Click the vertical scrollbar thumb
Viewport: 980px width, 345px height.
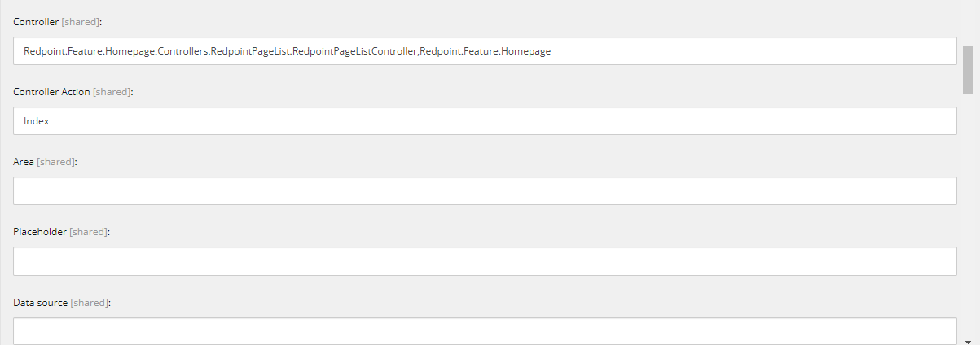point(968,68)
